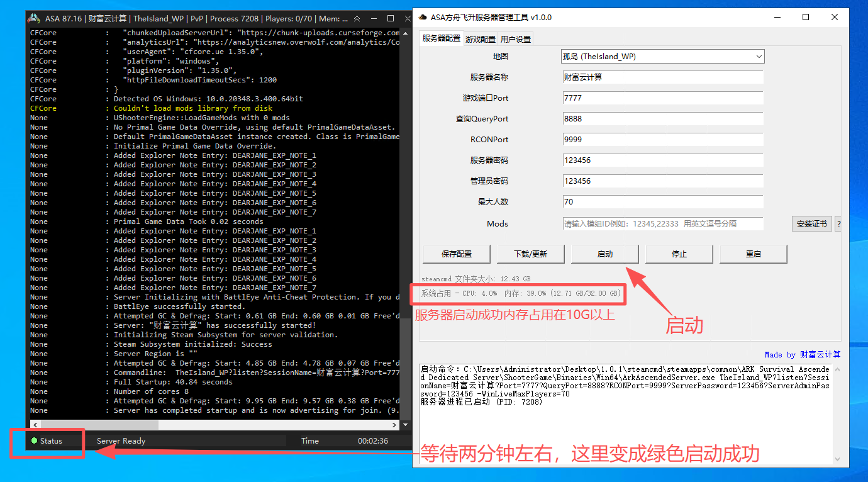
Task: Click the 系统占用 CPU and memory usage text
Action: pyautogui.click(x=521, y=293)
